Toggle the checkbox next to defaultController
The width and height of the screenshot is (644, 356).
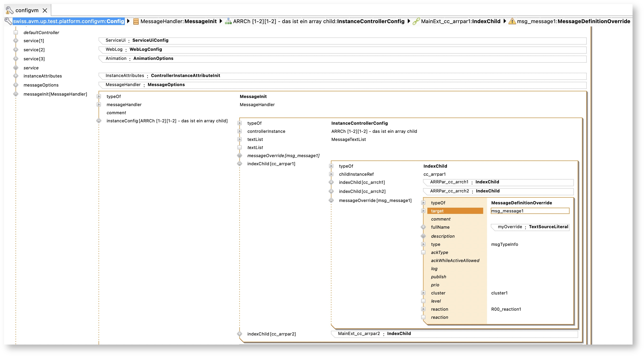tap(16, 32)
